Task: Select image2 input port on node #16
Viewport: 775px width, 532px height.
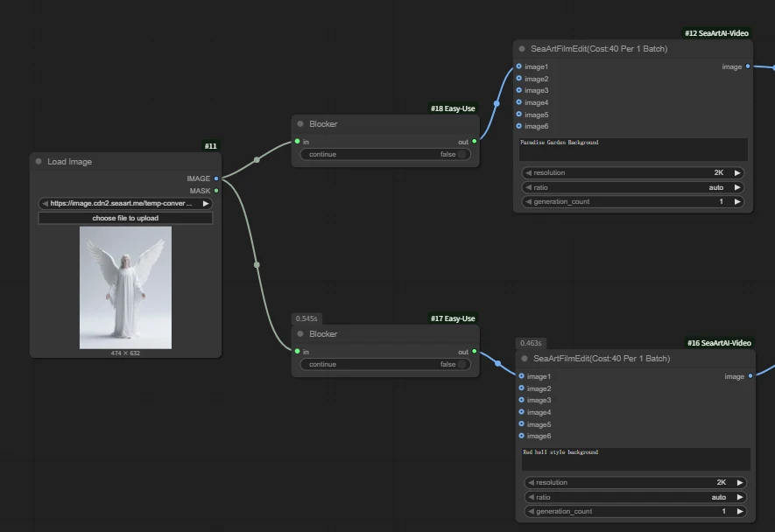Action: (x=521, y=388)
